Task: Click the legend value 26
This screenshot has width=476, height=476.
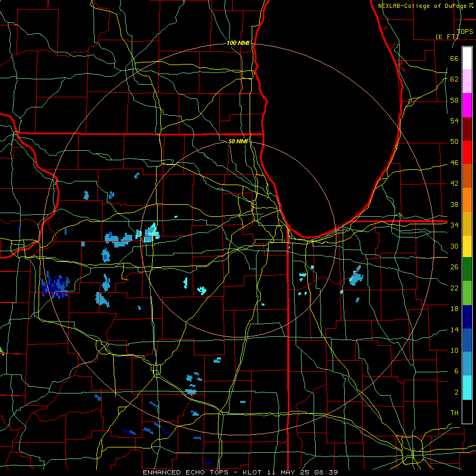Action: tap(454, 267)
